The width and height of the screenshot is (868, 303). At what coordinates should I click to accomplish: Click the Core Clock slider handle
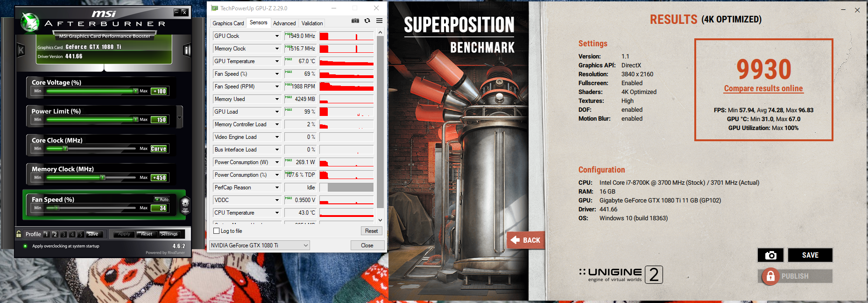(65, 148)
